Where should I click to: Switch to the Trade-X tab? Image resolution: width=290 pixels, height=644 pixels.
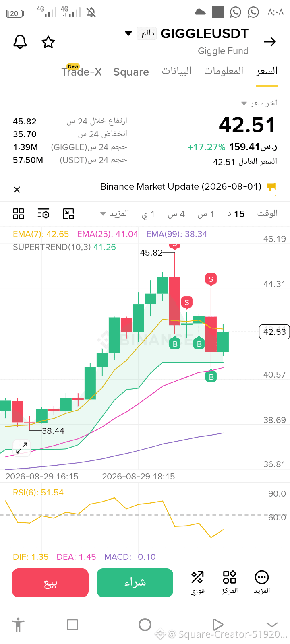coord(81,72)
